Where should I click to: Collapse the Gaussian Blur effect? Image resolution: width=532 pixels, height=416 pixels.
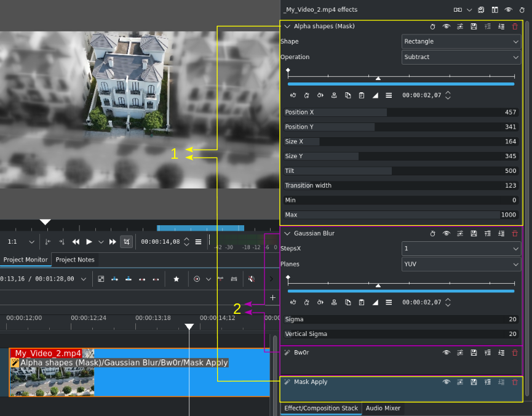[287, 233]
